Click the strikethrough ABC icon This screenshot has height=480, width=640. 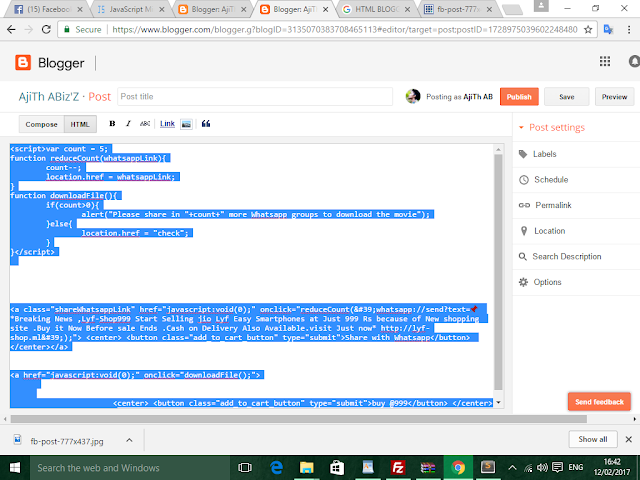(145, 124)
